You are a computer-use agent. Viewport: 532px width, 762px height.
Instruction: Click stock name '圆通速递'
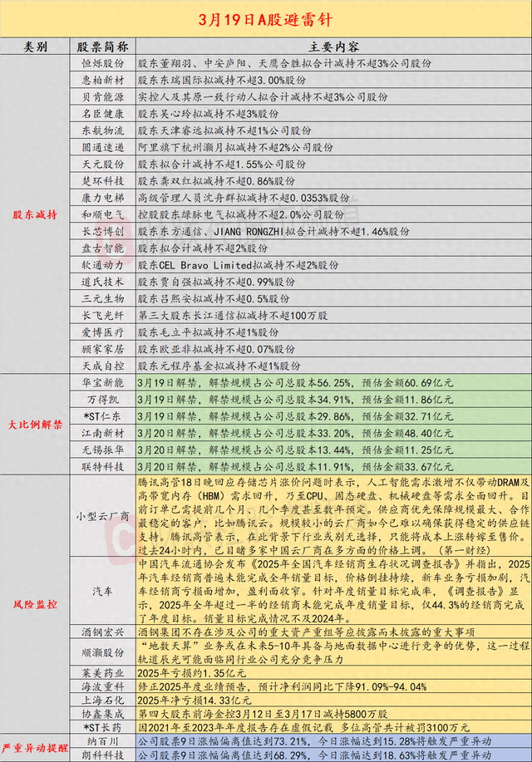[x=102, y=147]
